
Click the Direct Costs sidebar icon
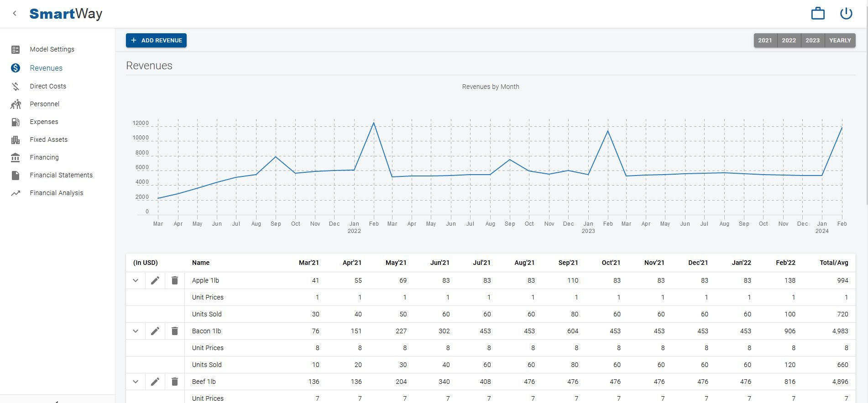pos(16,86)
